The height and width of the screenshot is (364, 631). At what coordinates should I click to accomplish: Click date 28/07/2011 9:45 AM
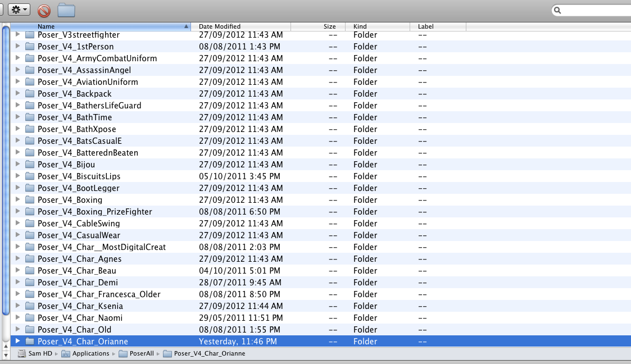tap(240, 283)
